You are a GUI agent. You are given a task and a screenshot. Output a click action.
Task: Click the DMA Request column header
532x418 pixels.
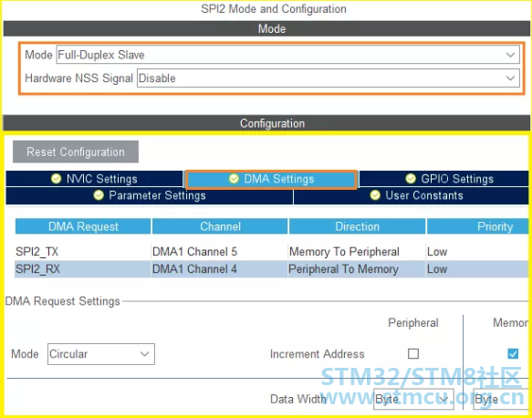83,226
